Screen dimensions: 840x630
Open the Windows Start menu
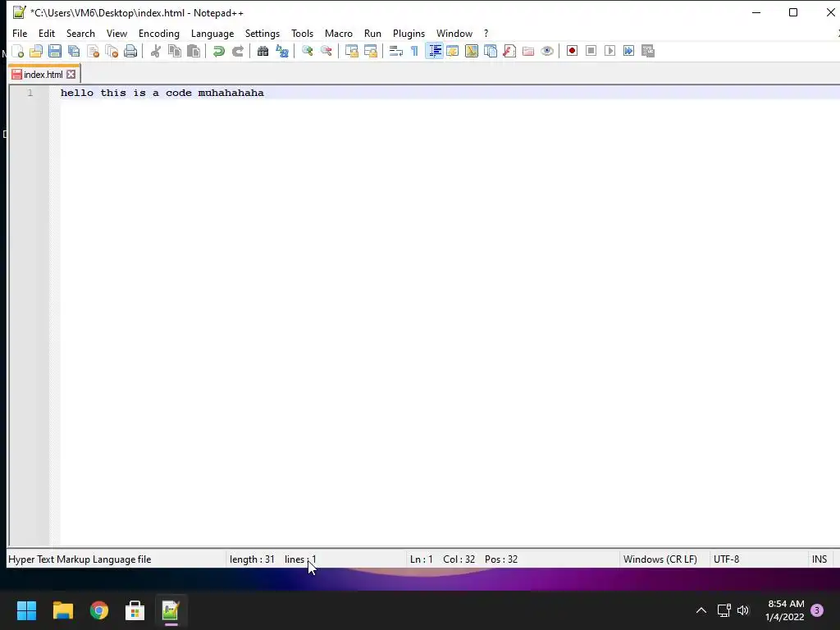(26, 610)
